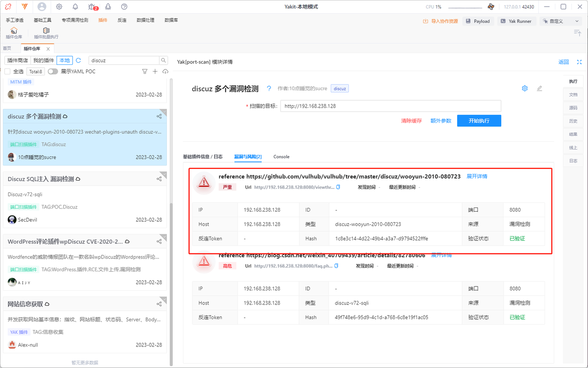This screenshot has width=588, height=368.
Task: Switch to 基础插件信息 / 日志 tab
Action: [203, 156]
